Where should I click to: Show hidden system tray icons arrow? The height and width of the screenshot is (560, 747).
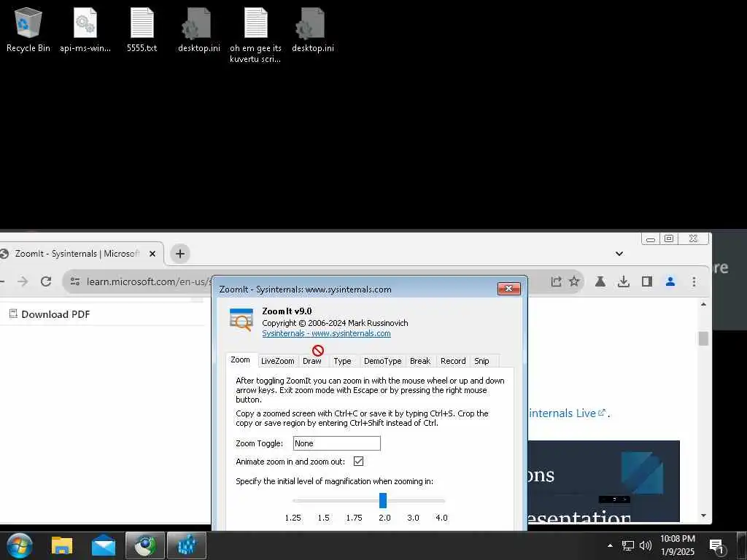tap(610, 545)
